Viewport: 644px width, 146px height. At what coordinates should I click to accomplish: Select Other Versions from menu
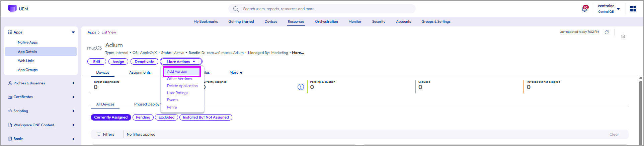click(179, 79)
